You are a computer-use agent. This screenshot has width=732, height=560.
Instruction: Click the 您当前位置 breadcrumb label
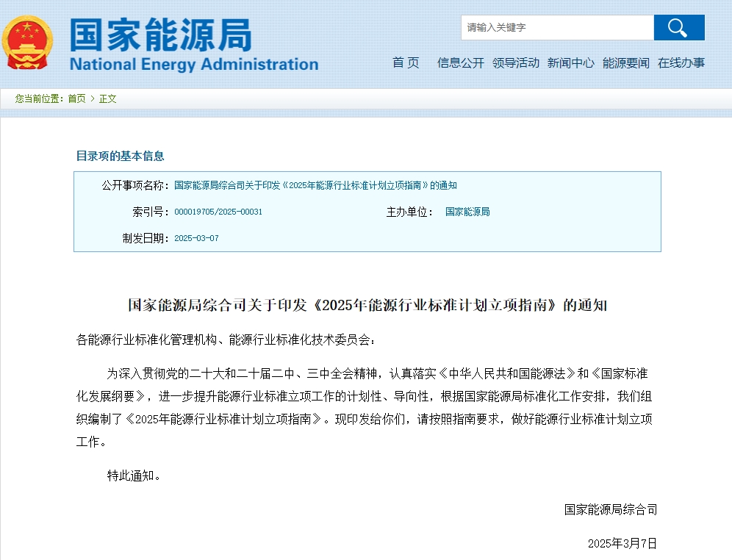pos(39,98)
